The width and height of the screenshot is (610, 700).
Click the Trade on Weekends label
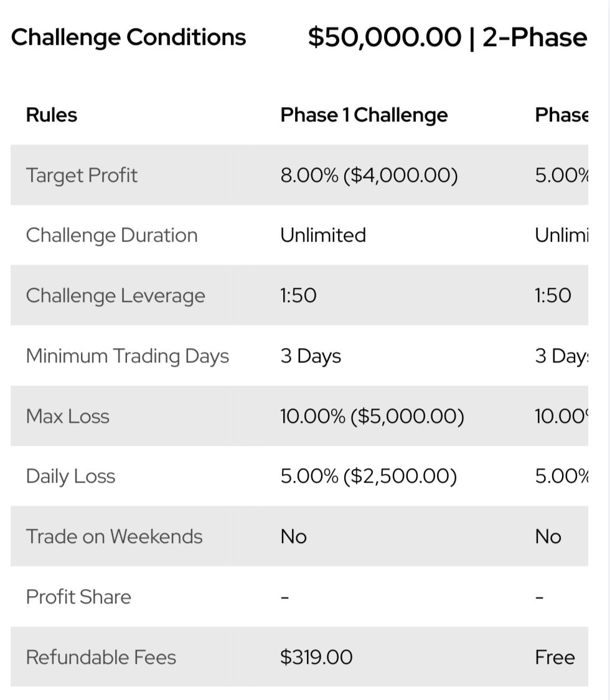click(114, 536)
